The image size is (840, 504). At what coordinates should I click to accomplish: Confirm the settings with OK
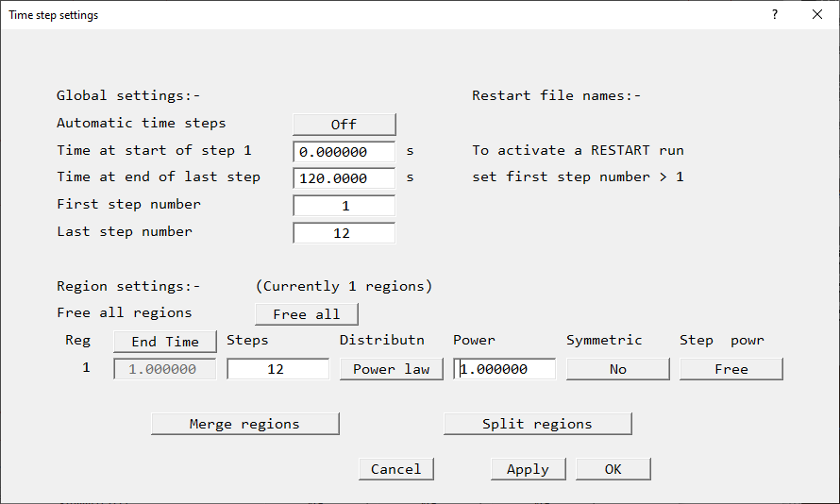tap(613, 469)
